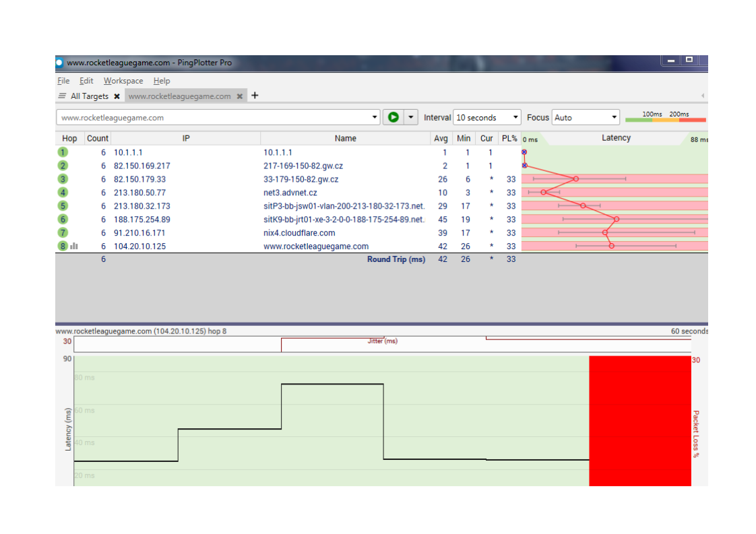
Task: Select hop 1 green circle icon
Action: click(x=63, y=152)
